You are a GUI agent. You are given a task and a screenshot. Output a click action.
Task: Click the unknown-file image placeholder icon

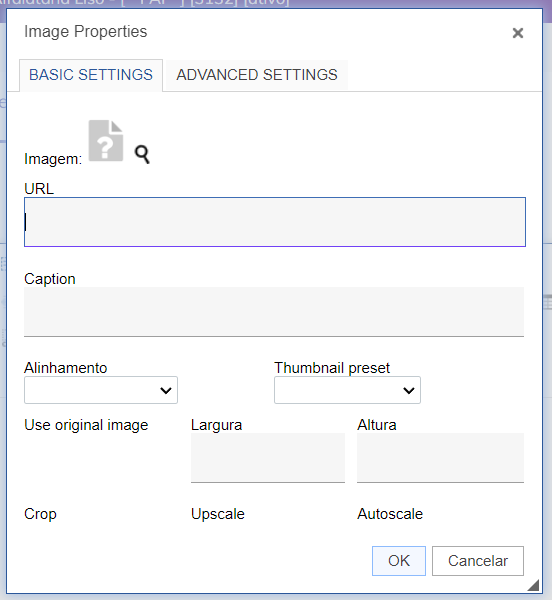coord(106,140)
